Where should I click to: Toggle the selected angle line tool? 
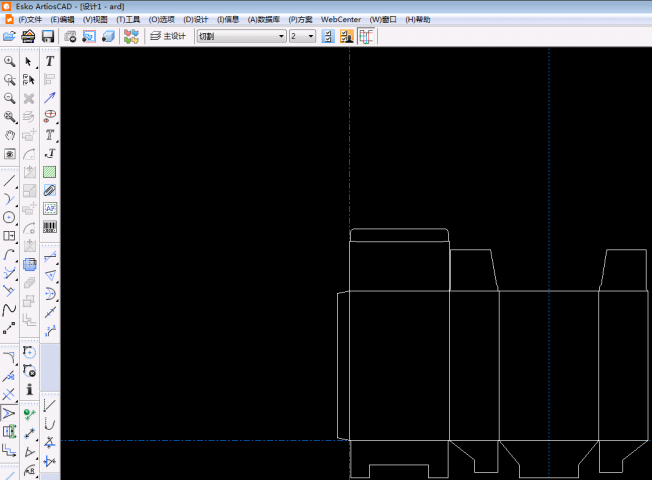tap(9, 413)
